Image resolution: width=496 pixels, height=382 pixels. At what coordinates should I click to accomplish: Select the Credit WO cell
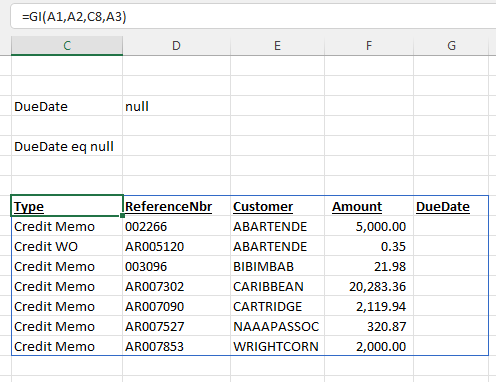tap(67, 246)
